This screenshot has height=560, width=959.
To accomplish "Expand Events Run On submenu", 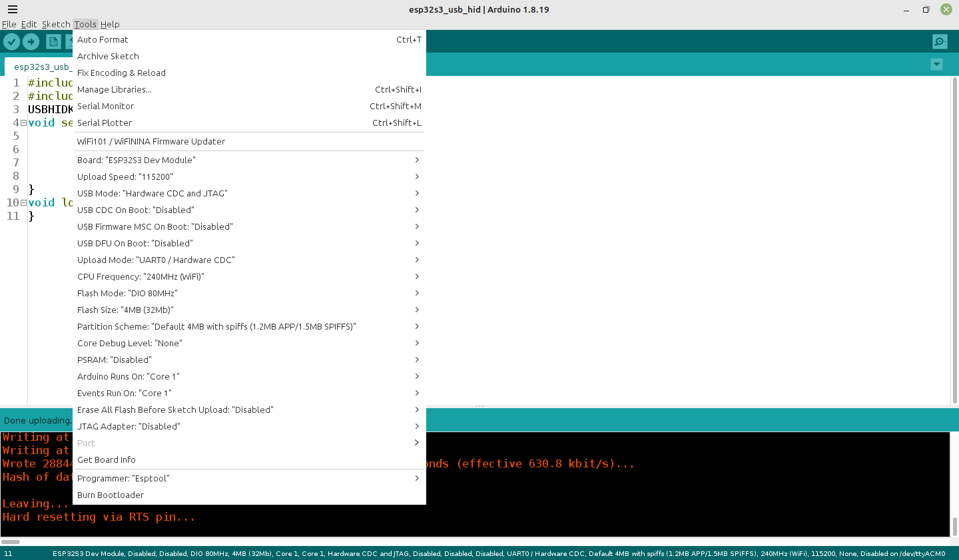I will click(x=249, y=393).
